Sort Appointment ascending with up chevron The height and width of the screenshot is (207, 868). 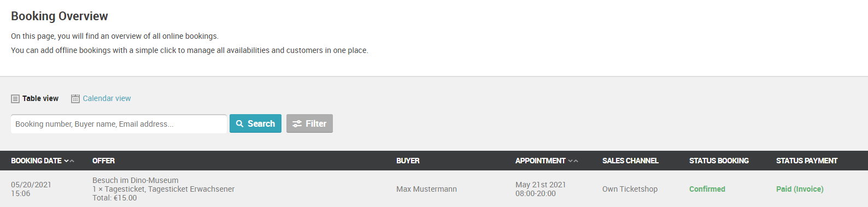576,161
